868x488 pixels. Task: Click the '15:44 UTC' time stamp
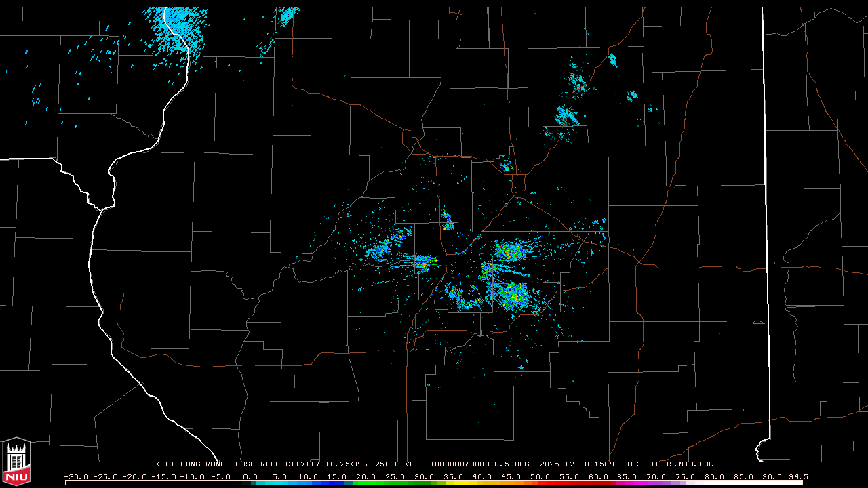coord(616,464)
